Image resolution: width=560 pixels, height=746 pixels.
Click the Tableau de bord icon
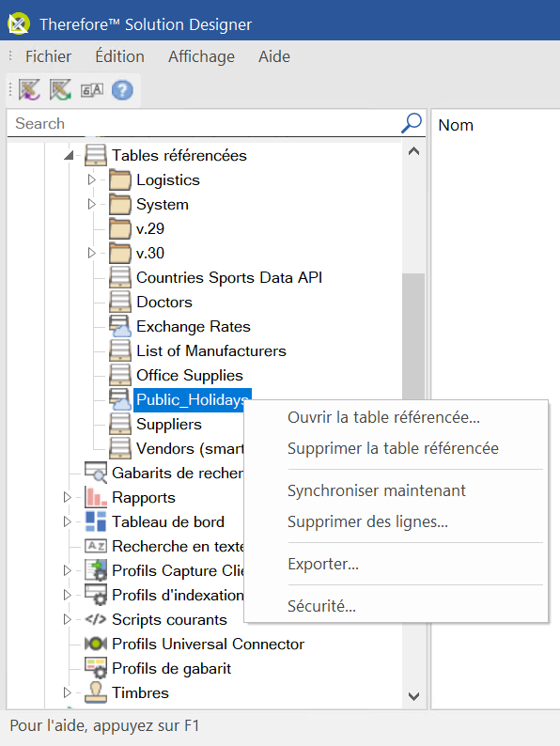[96, 521]
